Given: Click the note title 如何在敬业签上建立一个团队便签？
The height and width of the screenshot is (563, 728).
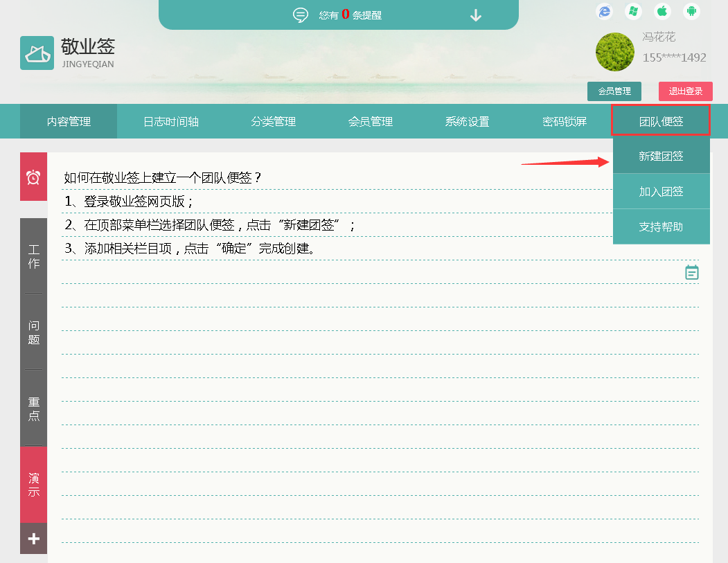Looking at the screenshot, I should tap(163, 178).
